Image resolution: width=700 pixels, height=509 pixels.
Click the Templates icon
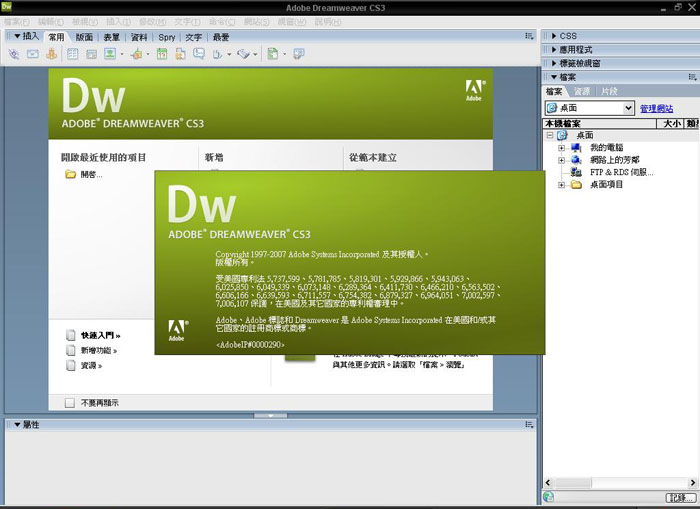point(272,54)
